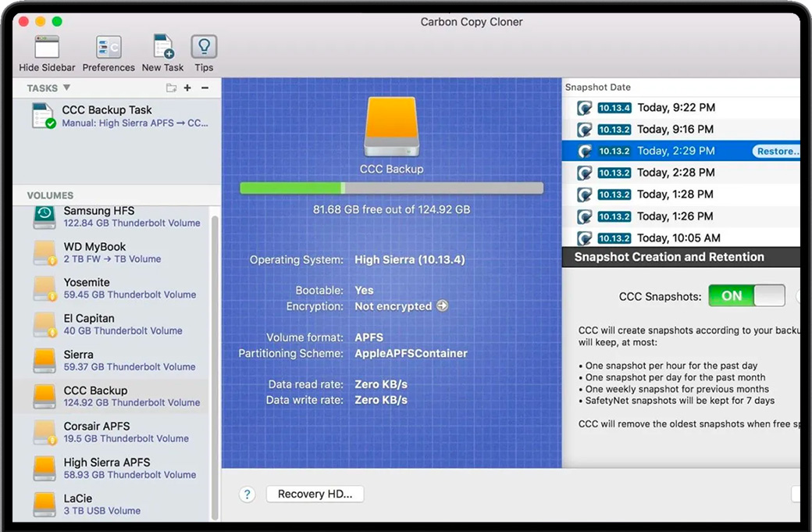Viewport: 812px width, 532px height.
Task: Remove a task using the minus icon
Action: [x=205, y=87]
